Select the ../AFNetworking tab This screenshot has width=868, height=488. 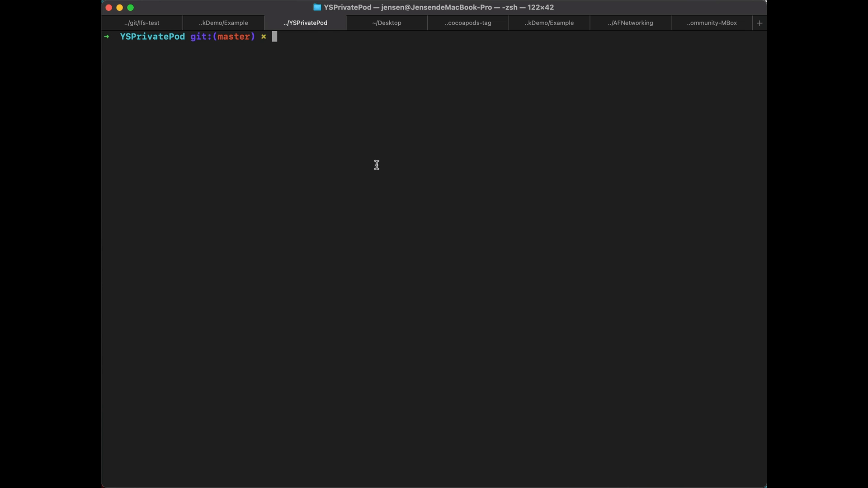(630, 23)
